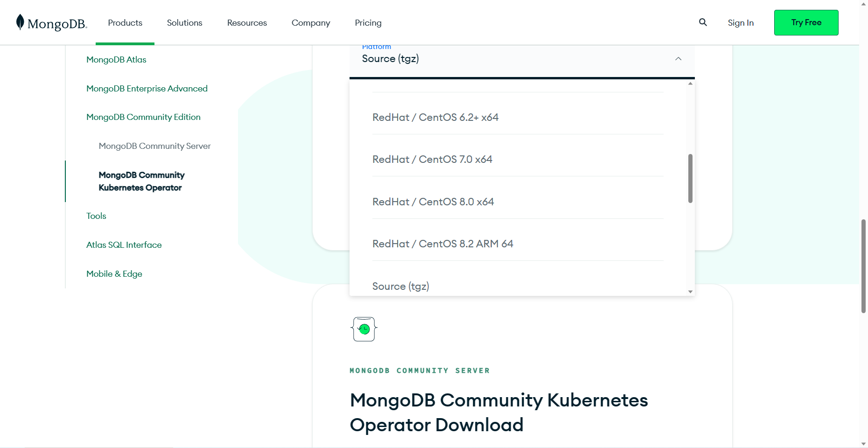Open the search magnifier icon

coord(703,22)
